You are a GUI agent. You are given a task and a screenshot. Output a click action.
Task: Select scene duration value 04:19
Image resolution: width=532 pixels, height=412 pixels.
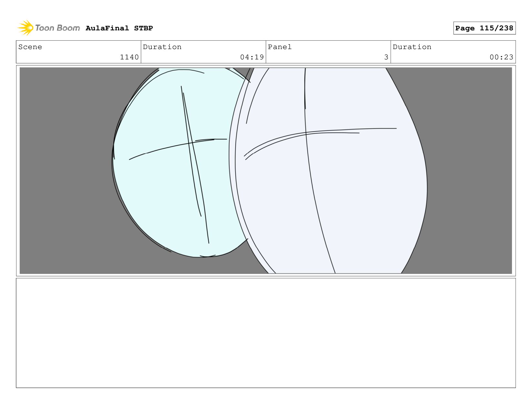252,57
